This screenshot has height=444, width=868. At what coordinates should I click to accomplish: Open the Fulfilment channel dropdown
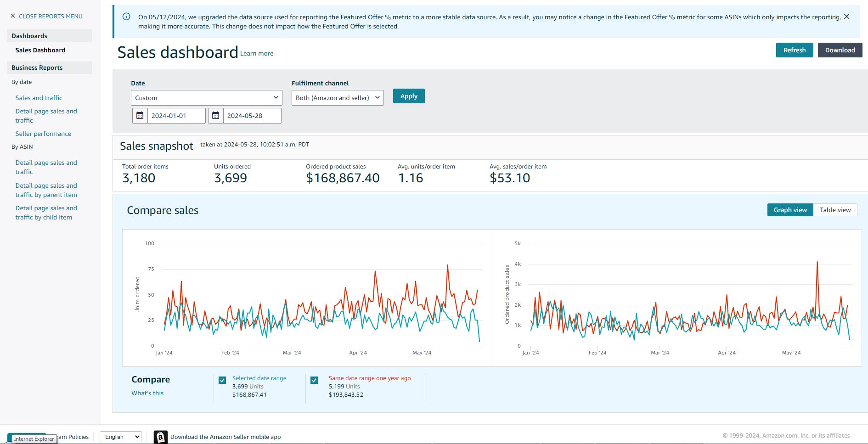pyautogui.click(x=338, y=98)
